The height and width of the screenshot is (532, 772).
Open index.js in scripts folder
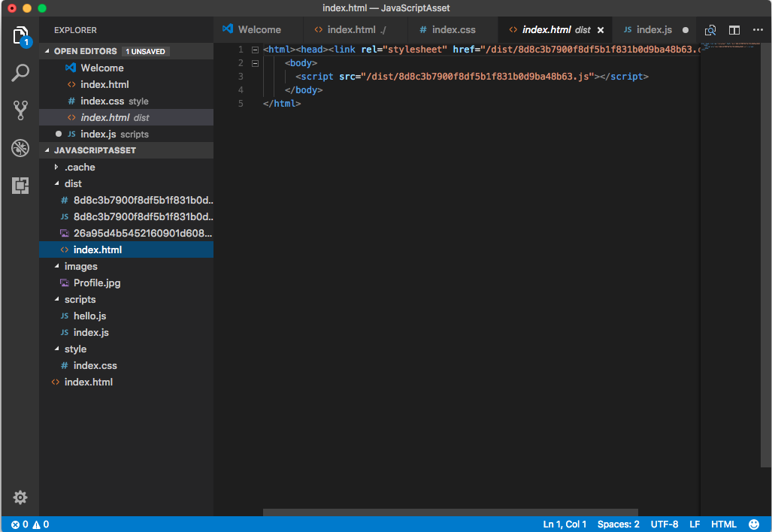tap(126, 332)
